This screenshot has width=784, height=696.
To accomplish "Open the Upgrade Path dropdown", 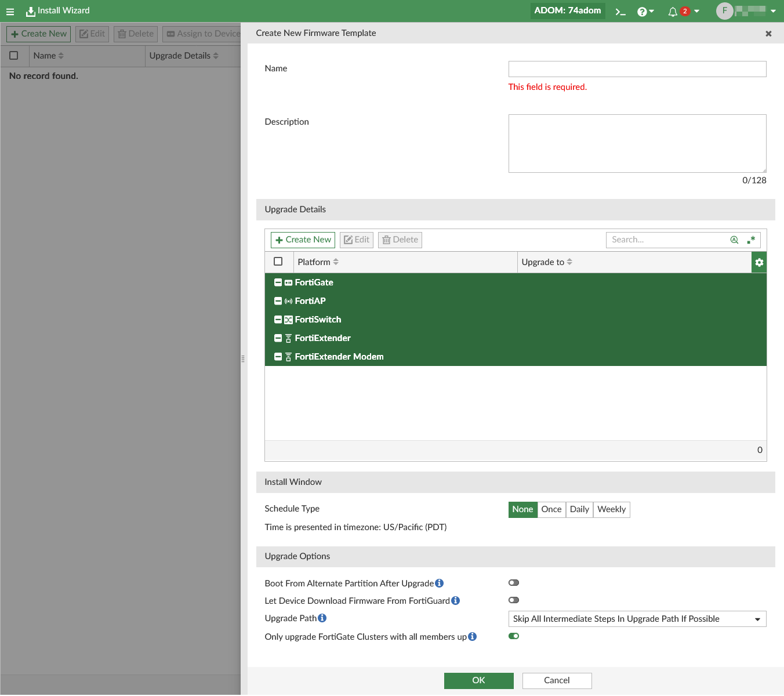I will pyautogui.click(x=637, y=619).
